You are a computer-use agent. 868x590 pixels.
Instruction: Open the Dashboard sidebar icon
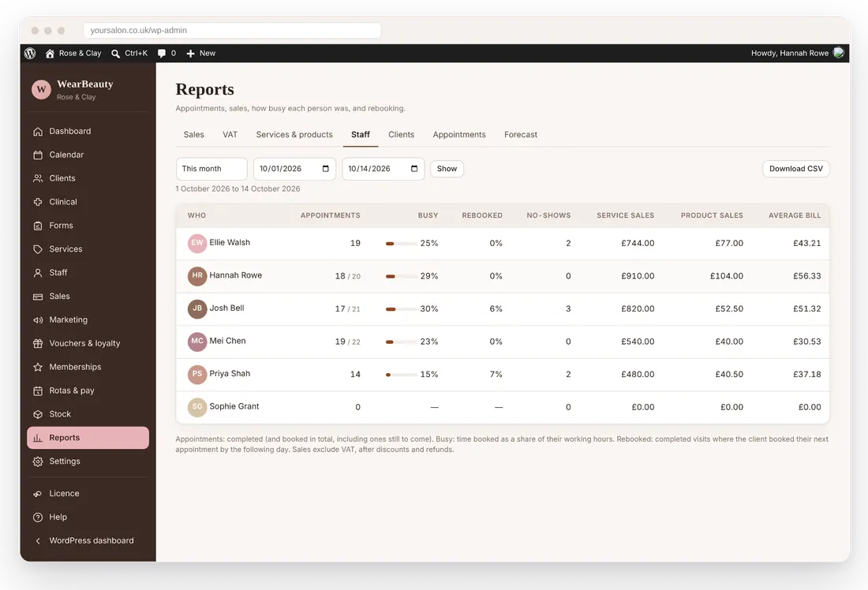[x=38, y=131]
